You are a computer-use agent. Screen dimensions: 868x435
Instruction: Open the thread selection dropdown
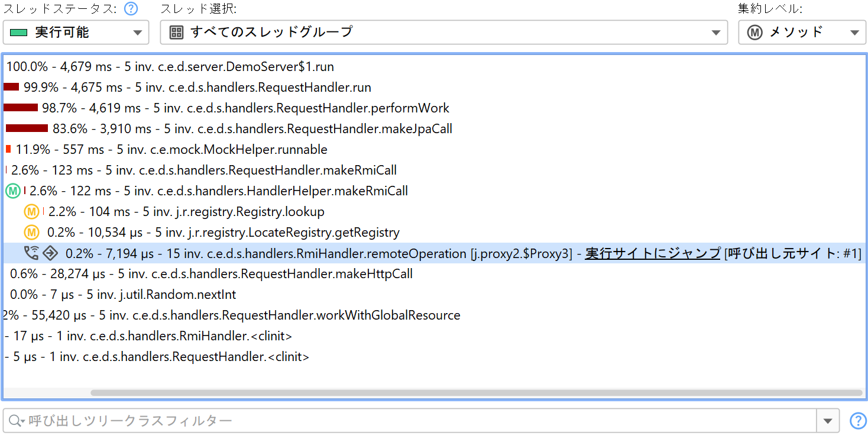pos(443,33)
